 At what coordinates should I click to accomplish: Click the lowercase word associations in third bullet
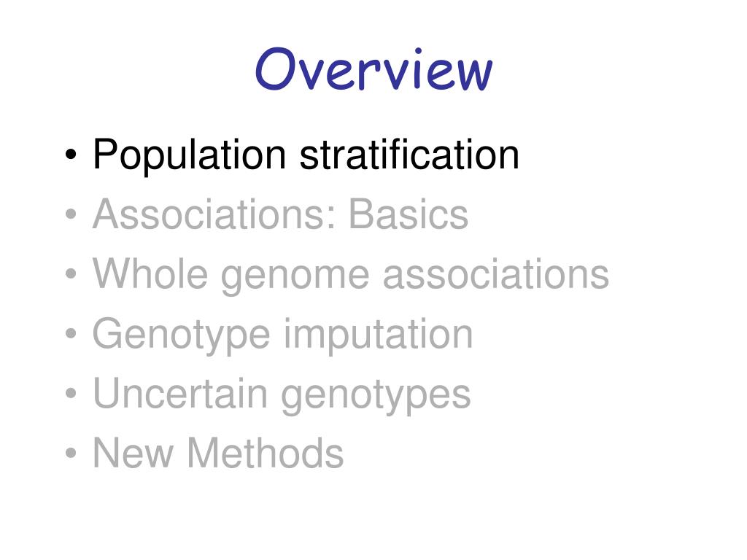tap(496, 273)
